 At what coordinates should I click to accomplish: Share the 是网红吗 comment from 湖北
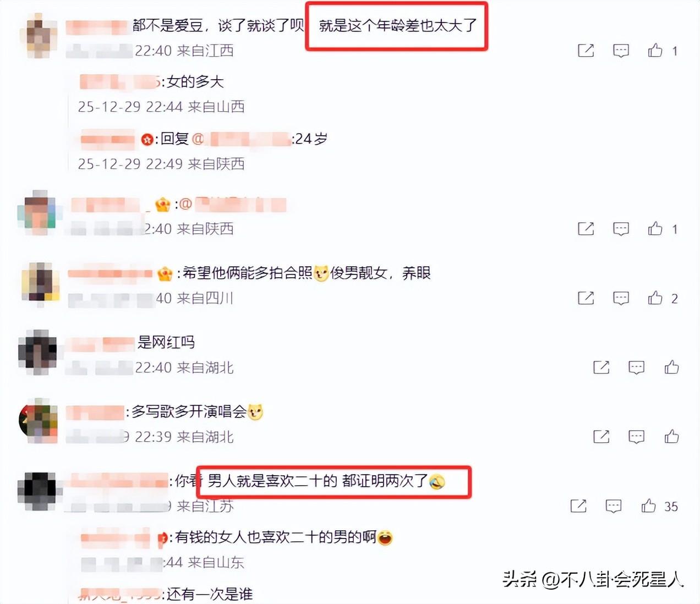coord(601,367)
